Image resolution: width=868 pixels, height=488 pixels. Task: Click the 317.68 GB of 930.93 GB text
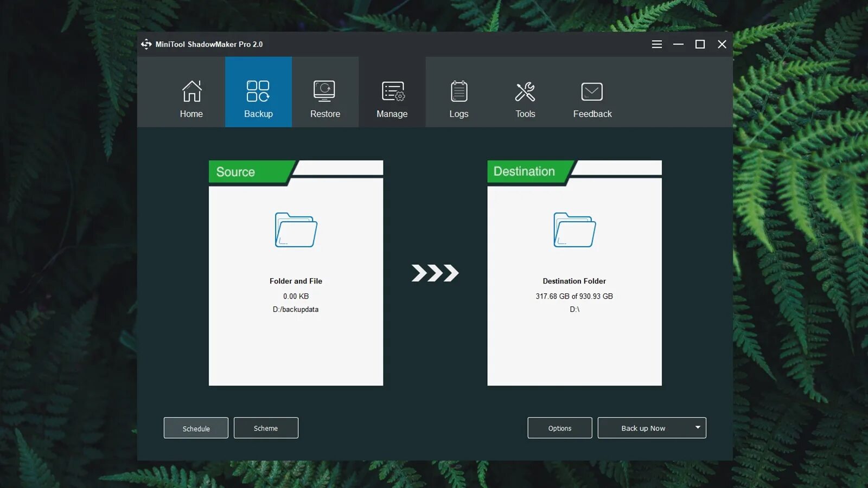click(x=575, y=296)
